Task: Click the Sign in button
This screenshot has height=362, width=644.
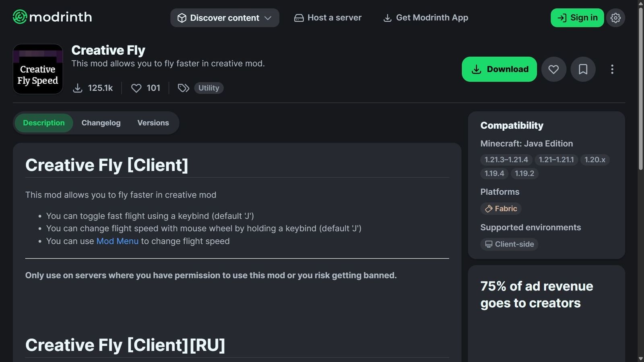Action: point(577,18)
